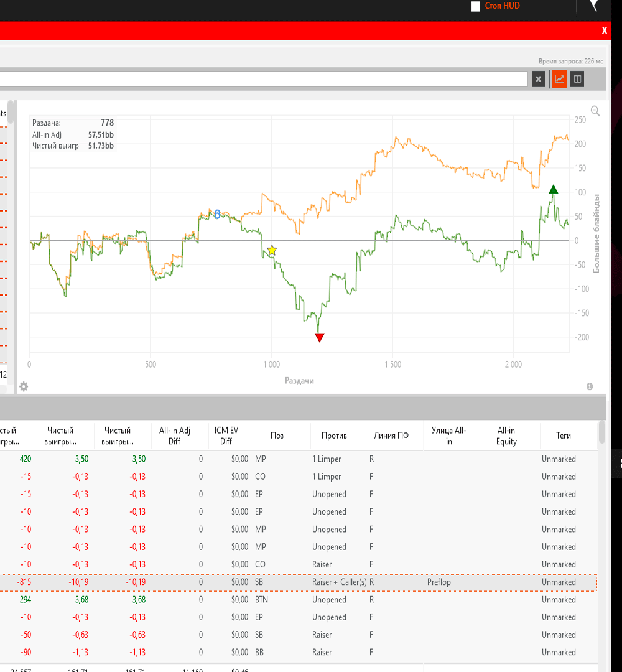
Task: Select the highlighted -815 SB hand row
Action: [299, 582]
